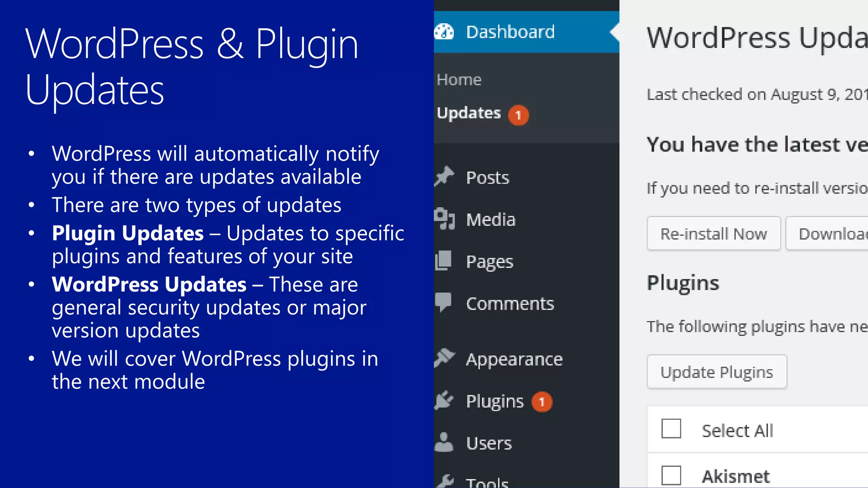Click the Plugins plug icon

tap(444, 400)
